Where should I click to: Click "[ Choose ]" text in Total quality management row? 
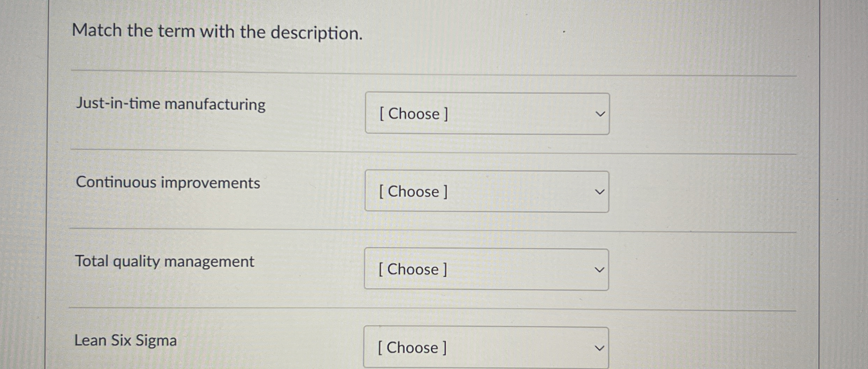[x=413, y=270]
